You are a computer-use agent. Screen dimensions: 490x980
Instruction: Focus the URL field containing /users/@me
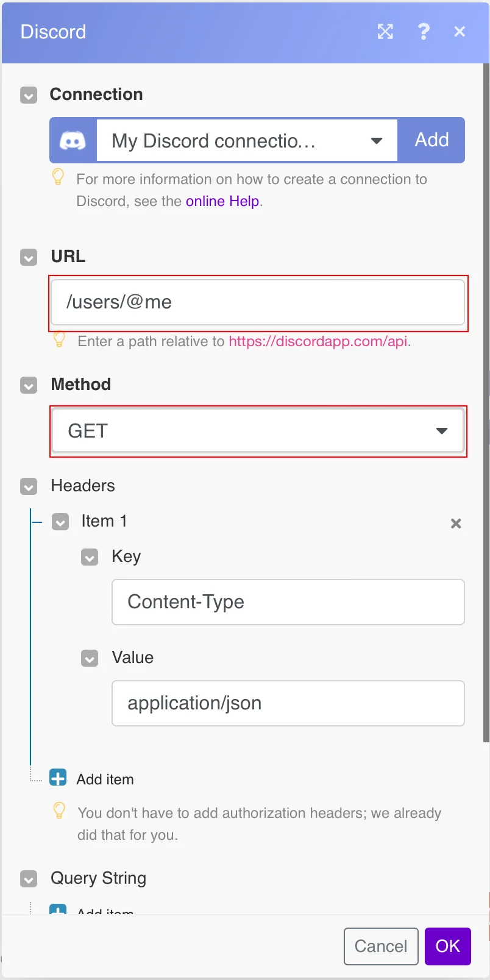[258, 302]
